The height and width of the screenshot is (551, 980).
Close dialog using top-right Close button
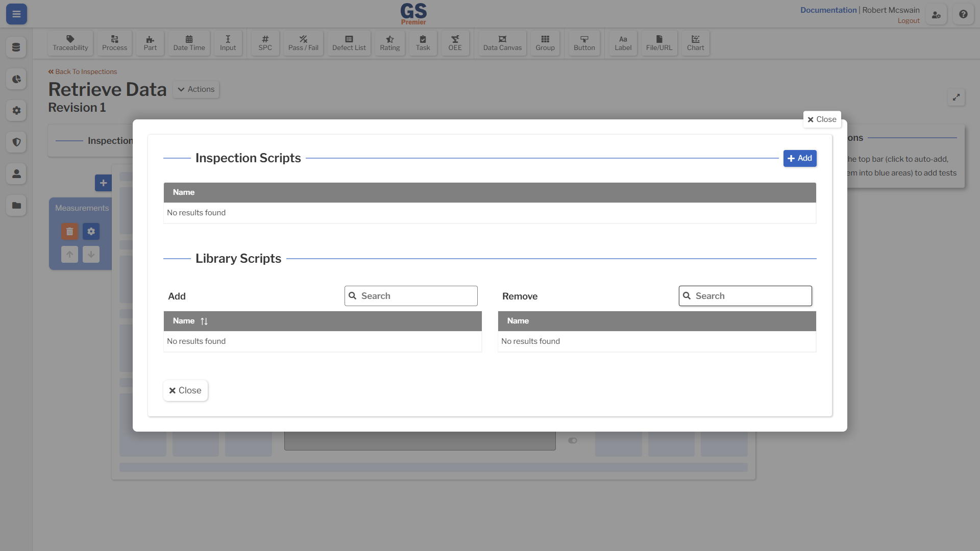[822, 119]
